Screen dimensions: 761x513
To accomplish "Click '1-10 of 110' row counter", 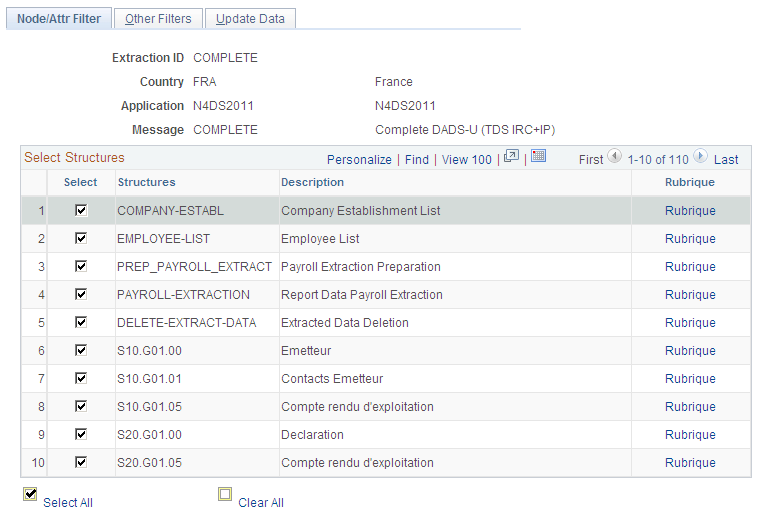I will tap(658, 160).
